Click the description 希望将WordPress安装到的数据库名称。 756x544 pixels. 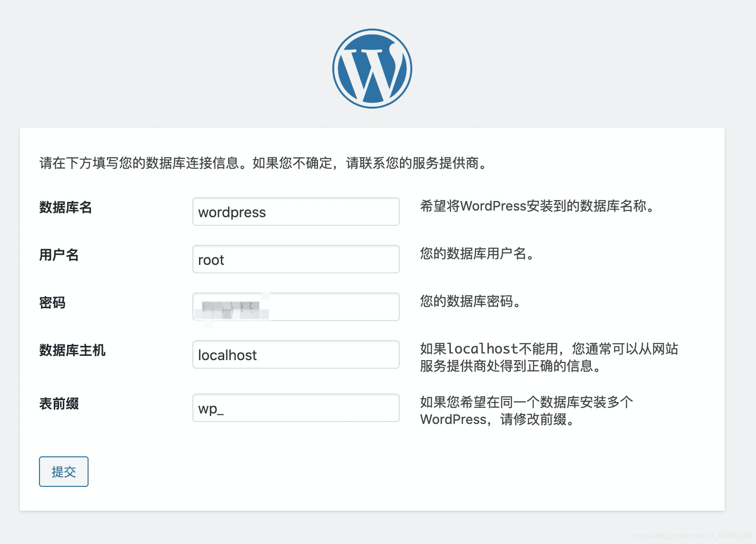point(538,206)
